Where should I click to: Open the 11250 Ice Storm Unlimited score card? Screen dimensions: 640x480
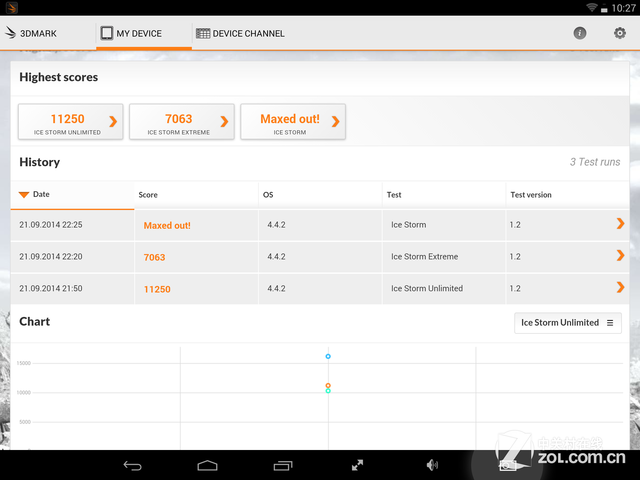(71, 122)
